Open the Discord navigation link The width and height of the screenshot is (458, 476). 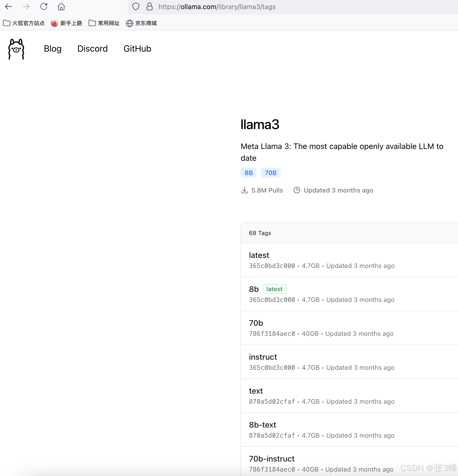point(92,49)
